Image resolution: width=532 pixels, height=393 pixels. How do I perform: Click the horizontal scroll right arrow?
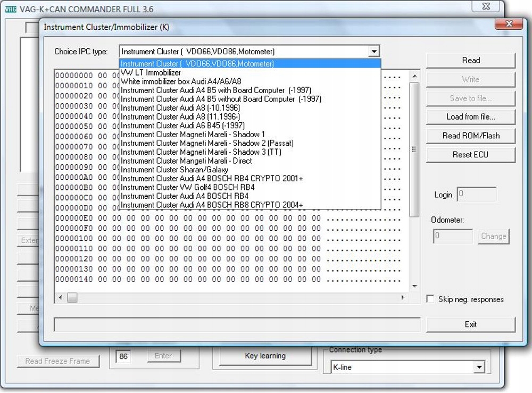click(x=403, y=298)
